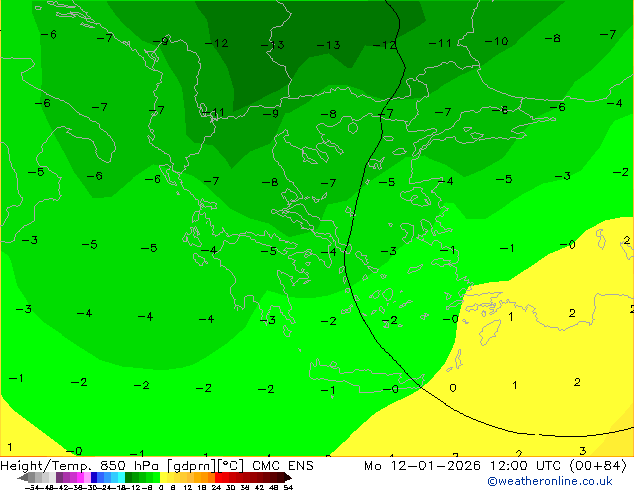Viewport: 634px width, 490px height.
Task: Click the "24" label under the color scale
Action: tap(216, 487)
